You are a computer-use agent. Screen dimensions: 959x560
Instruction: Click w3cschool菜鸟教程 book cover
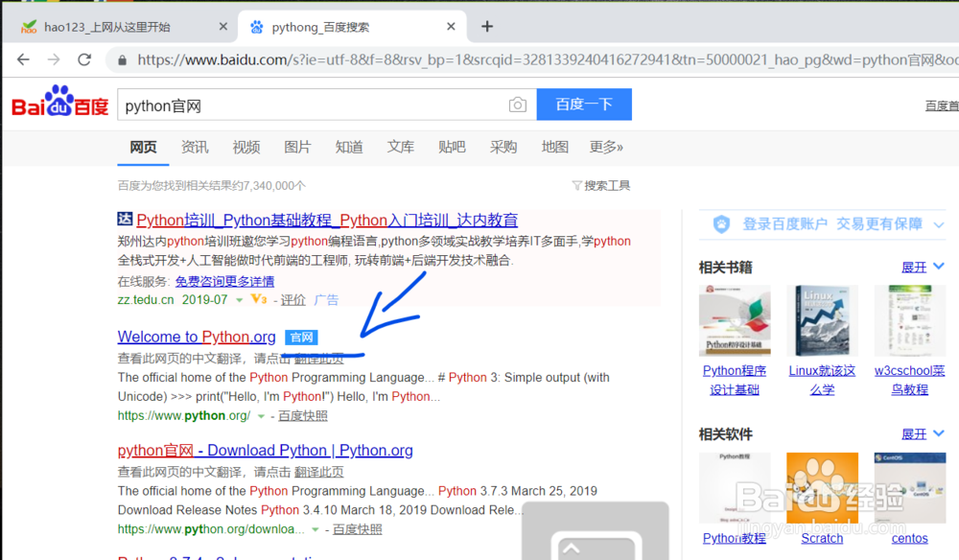tap(909, 320)
